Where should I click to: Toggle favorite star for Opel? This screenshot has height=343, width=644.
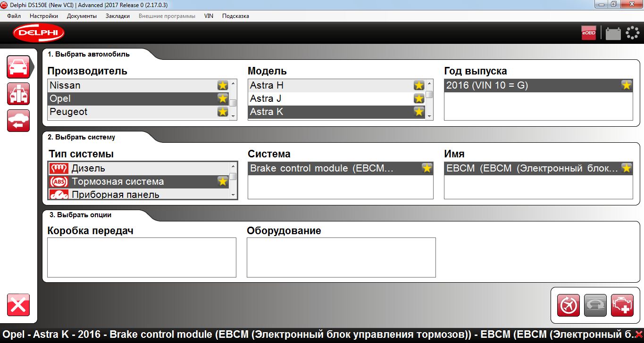[223, 98]
